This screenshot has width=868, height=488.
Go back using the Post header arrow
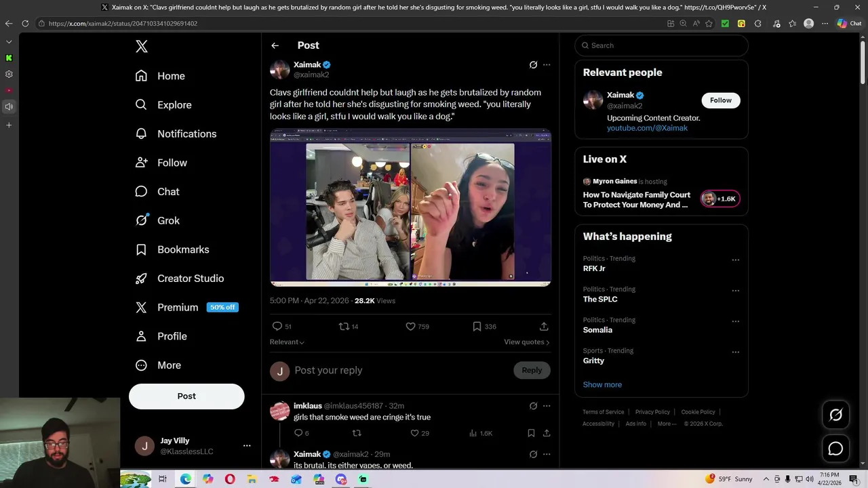point(275,45)
